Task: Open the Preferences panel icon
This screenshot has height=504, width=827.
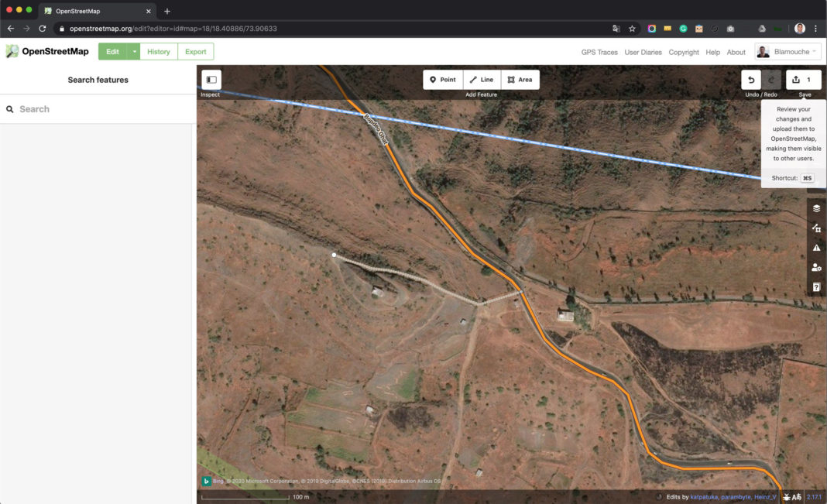Action: tap(816, 268)
